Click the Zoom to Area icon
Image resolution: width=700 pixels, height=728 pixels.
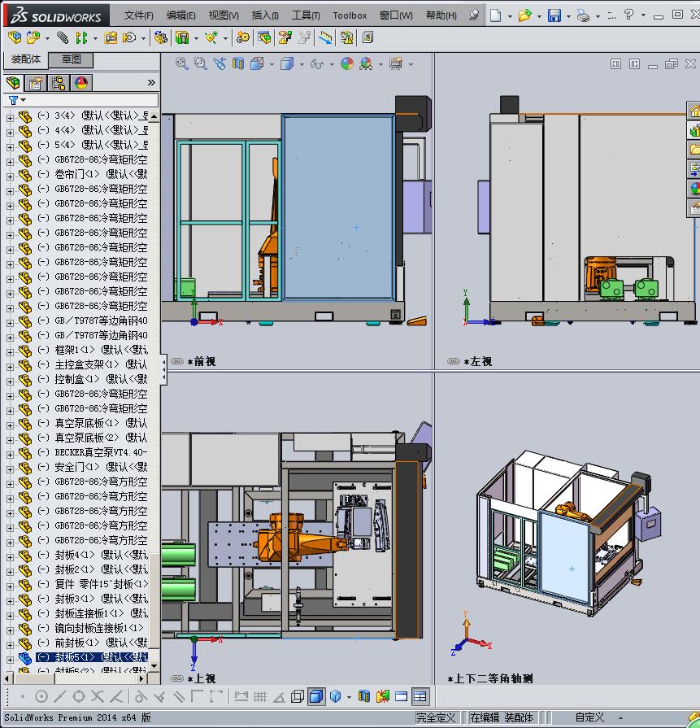201,63
